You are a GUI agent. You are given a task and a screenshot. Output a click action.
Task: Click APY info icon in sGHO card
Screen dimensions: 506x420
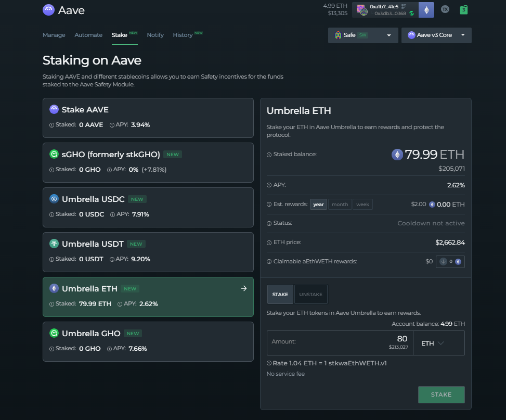coord(109,170)
